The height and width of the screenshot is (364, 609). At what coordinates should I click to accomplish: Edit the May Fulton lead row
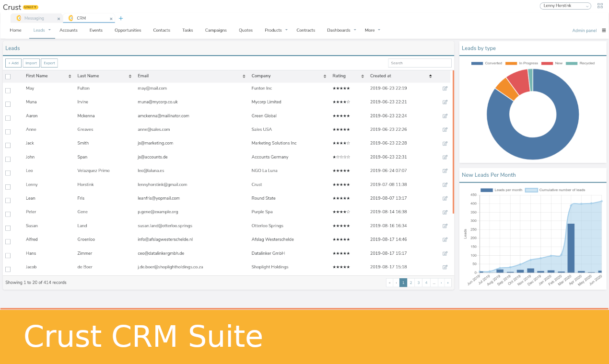tap(445, 88)
